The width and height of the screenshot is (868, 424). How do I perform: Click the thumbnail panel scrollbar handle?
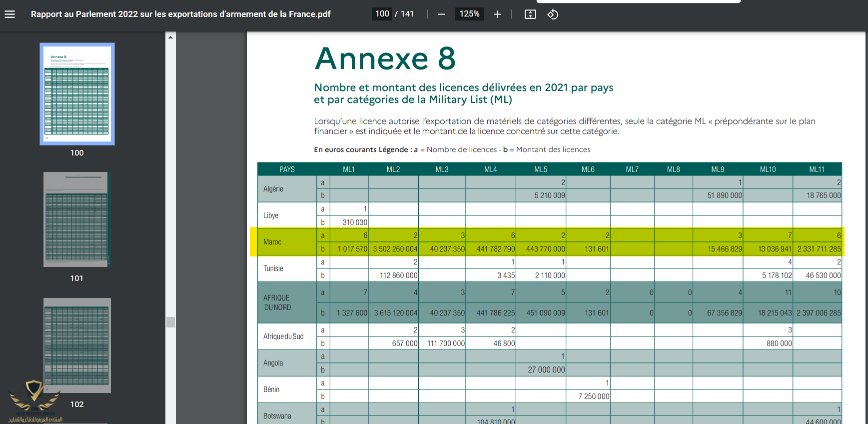pos(170,322)
